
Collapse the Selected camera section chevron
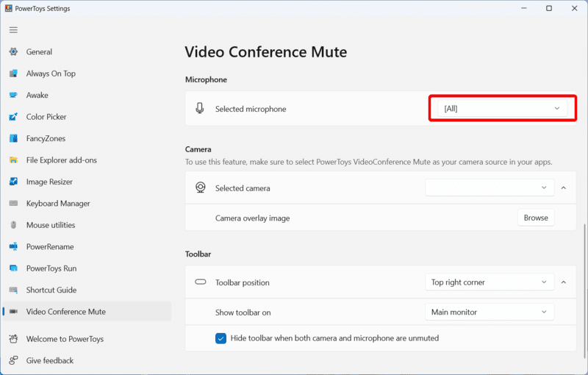tap(564, 188)
